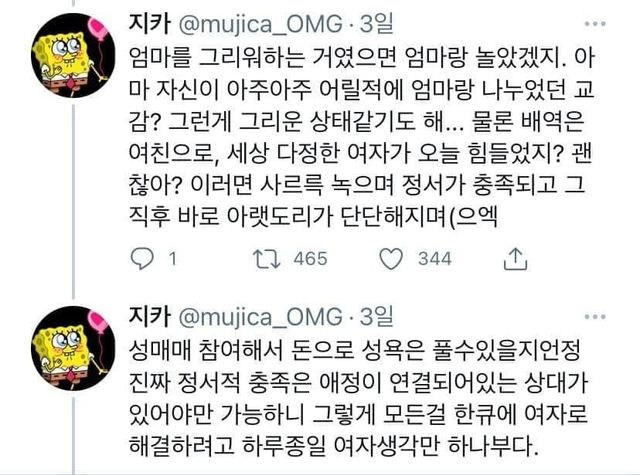Click the thread line connecting the tweets
Screen dimensions: 640x475
pos(73,202)
